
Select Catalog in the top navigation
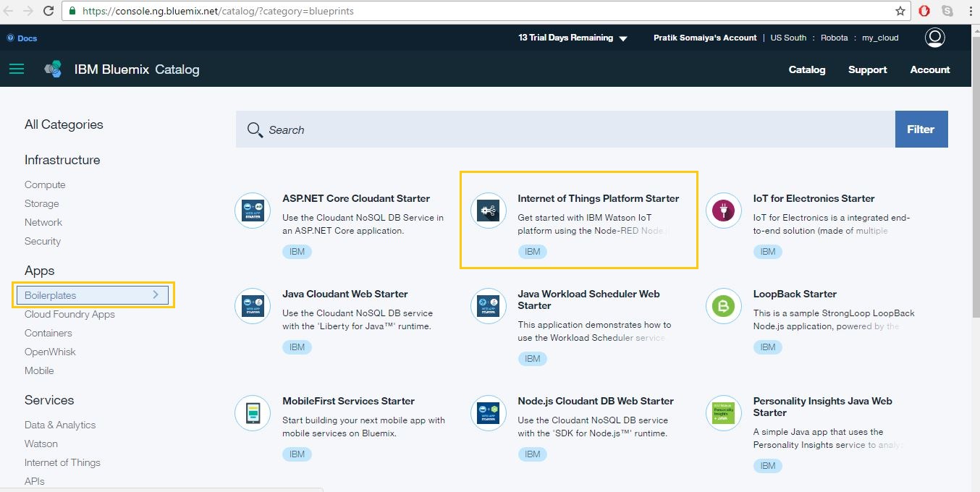point(806,69)
